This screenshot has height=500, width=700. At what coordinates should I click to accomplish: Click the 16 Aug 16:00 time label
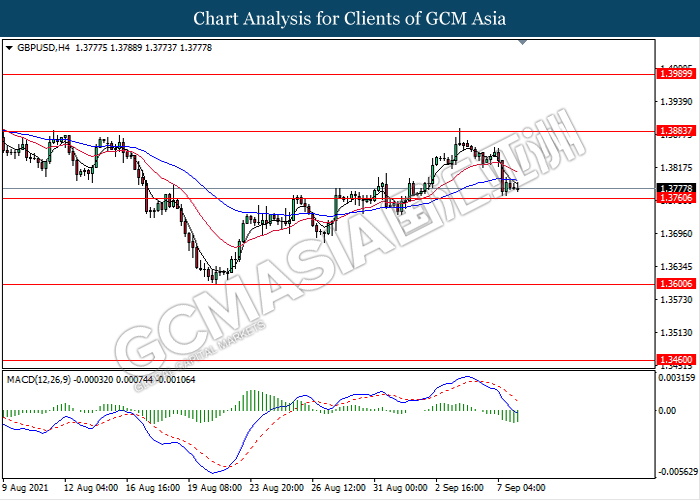click(153, 488)
